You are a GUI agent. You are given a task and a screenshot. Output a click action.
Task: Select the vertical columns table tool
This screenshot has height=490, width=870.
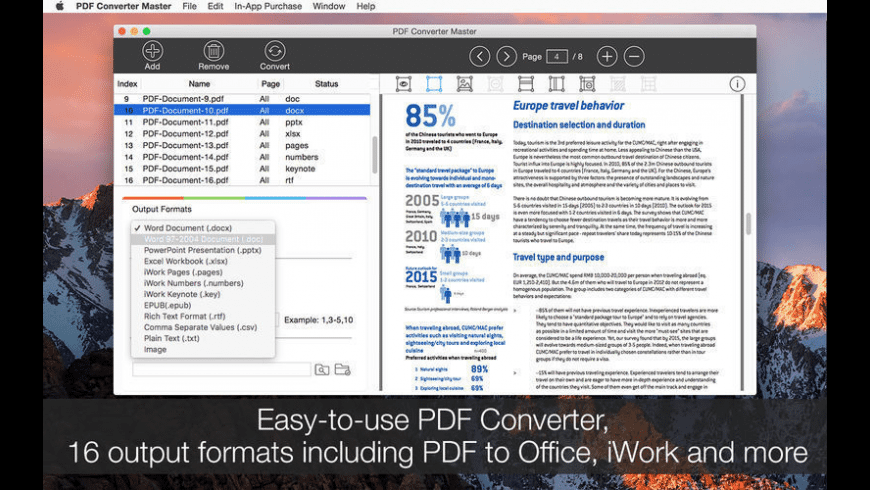click(x=556, y=84)
